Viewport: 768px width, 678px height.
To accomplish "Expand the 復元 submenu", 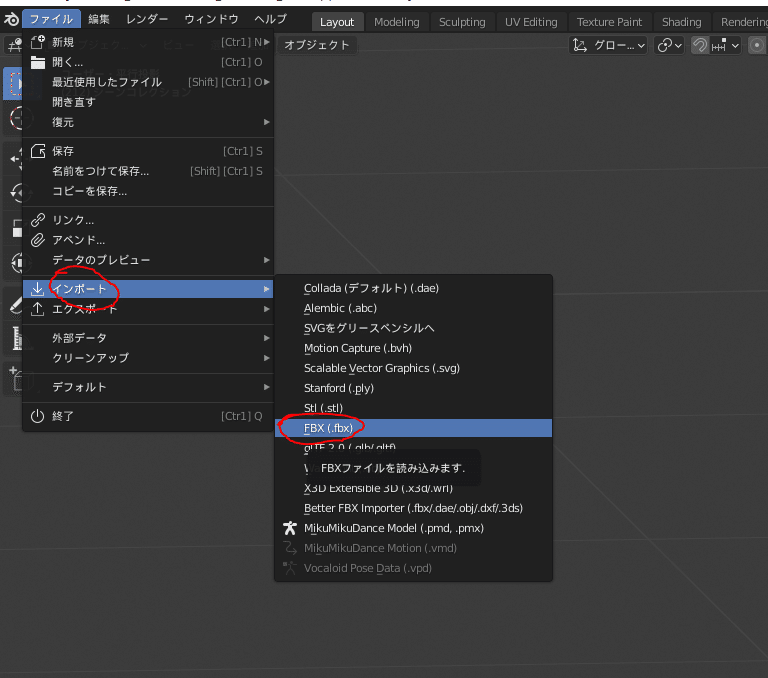I will pos(148,122).
